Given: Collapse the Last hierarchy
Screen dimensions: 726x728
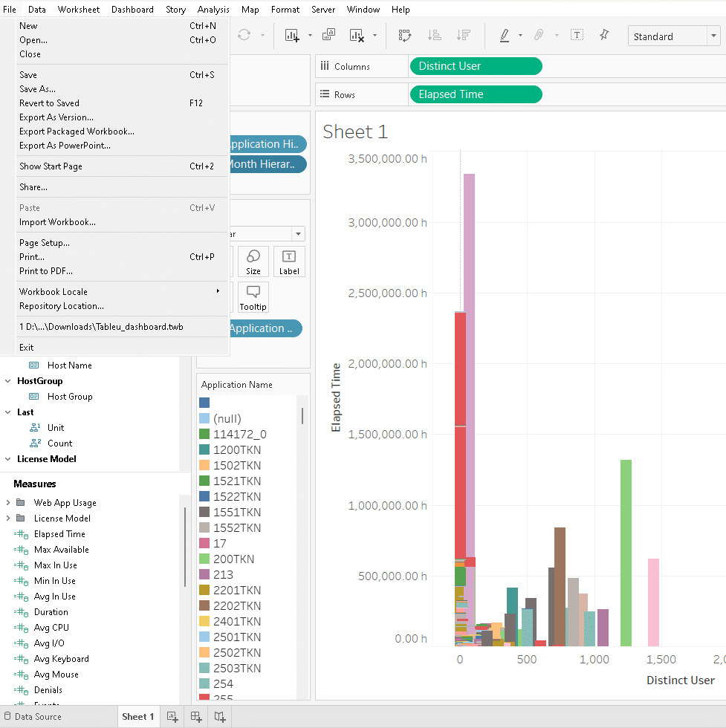Looking at the screenshot, I should coord(8,412).
